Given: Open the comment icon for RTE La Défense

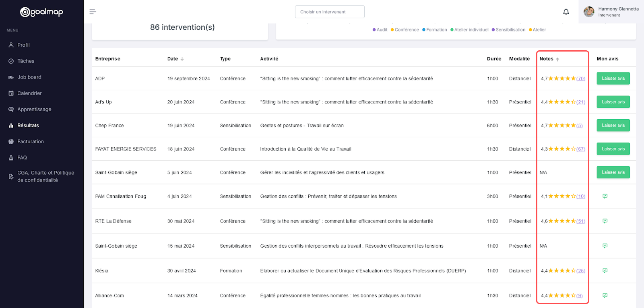Looking at the screenshot, I should (605, 221).
